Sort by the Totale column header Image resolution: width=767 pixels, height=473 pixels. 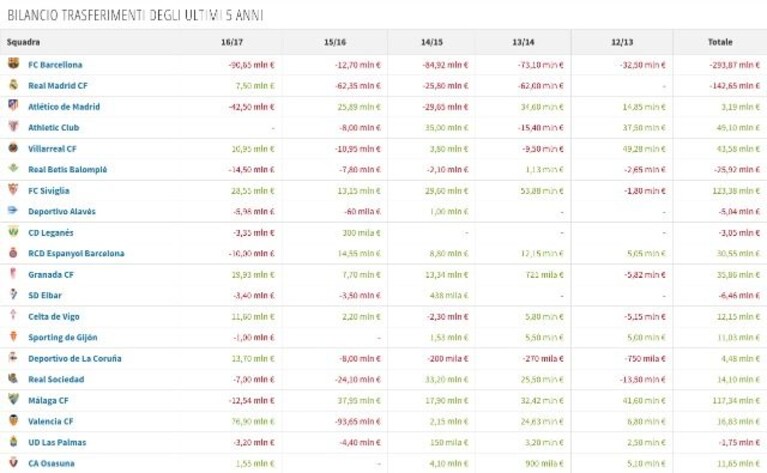tap(720, 42)
